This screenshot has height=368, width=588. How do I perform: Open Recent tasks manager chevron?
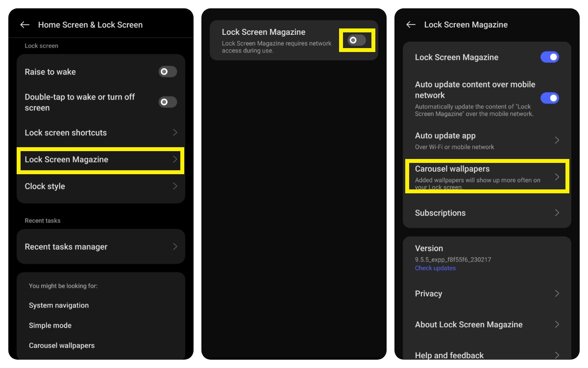pyautogui.click(x=175, y=247)
